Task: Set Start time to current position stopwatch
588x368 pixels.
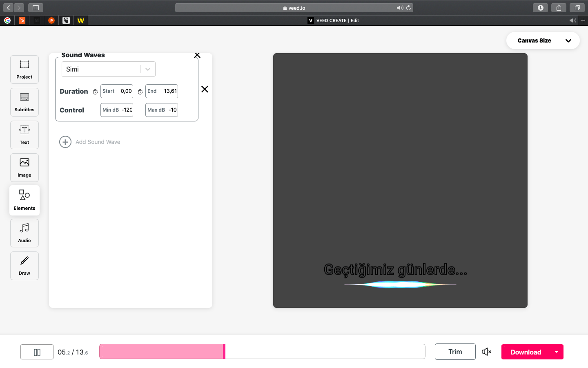Action: pyautogui.click(x=95, y=92)
